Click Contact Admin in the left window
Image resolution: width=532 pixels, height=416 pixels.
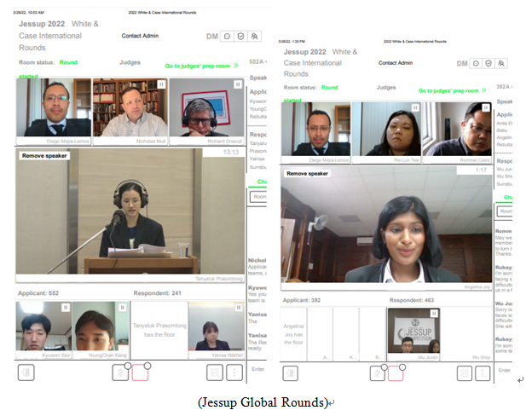click(x=143, y=37)
